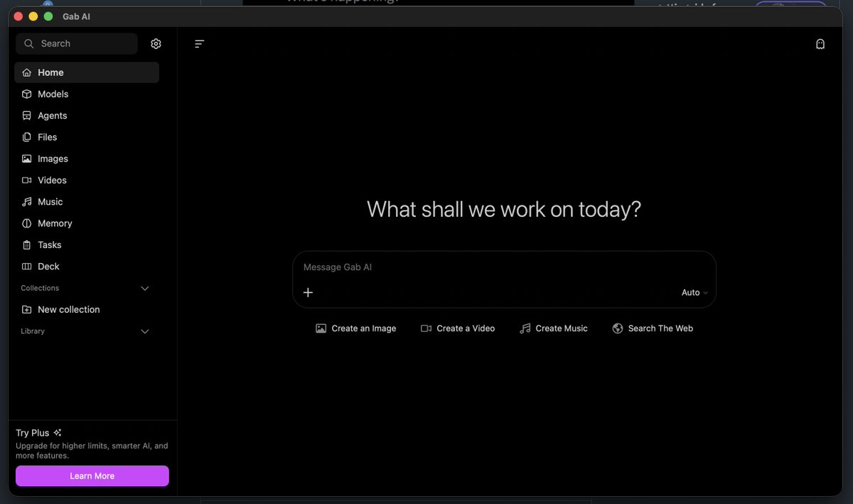The height and width of the screenshot is (504, 853).
Task: Click the Memory brain icon
Action: (27, 223)
